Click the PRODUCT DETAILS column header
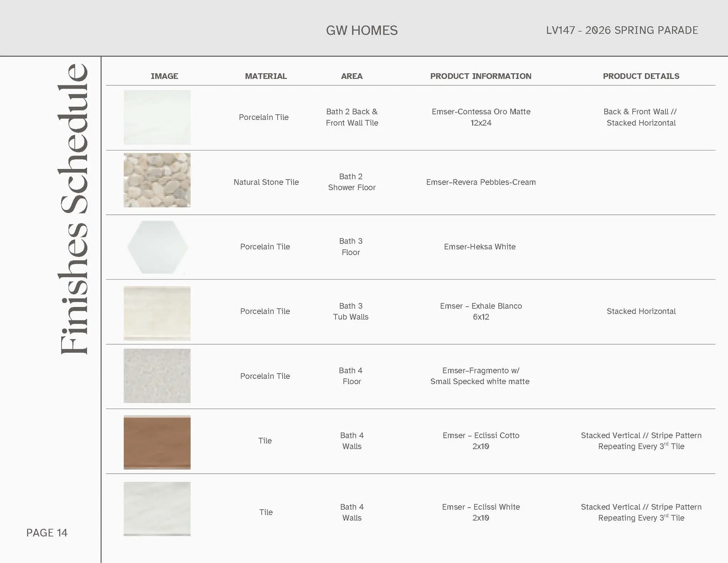728x563 pixels. (x=641, y=76)
